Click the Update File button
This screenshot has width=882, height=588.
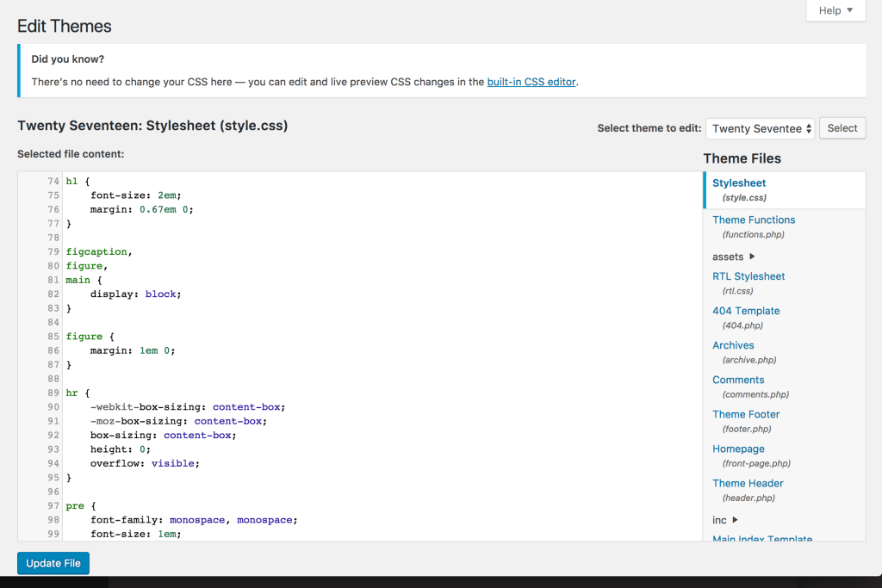pyautogui.click(x=53, y=562)
